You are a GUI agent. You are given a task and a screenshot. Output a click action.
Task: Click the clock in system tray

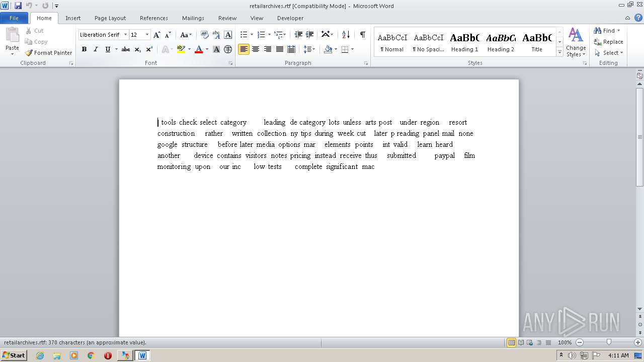[x=618, y=355]
